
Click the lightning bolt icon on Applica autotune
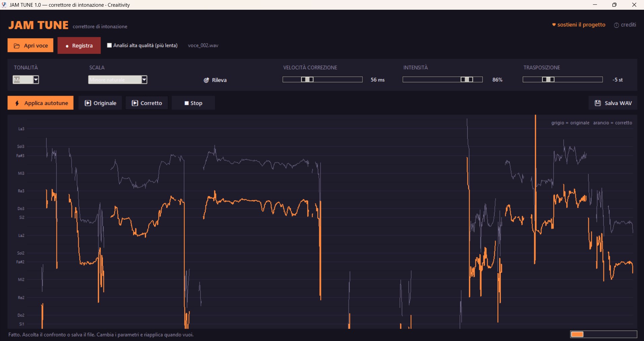(x=17, y=103)
